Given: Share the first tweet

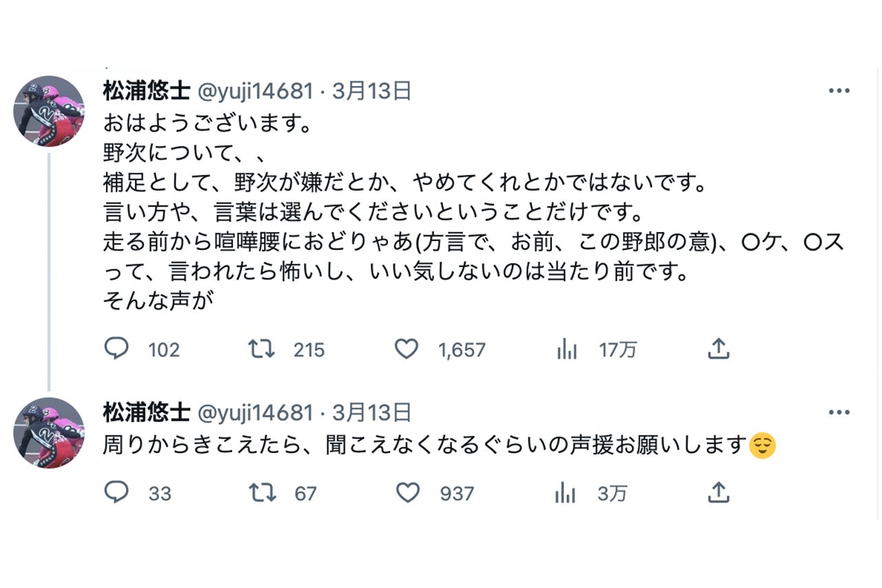Looking at the screenshot, I should 719,349.
